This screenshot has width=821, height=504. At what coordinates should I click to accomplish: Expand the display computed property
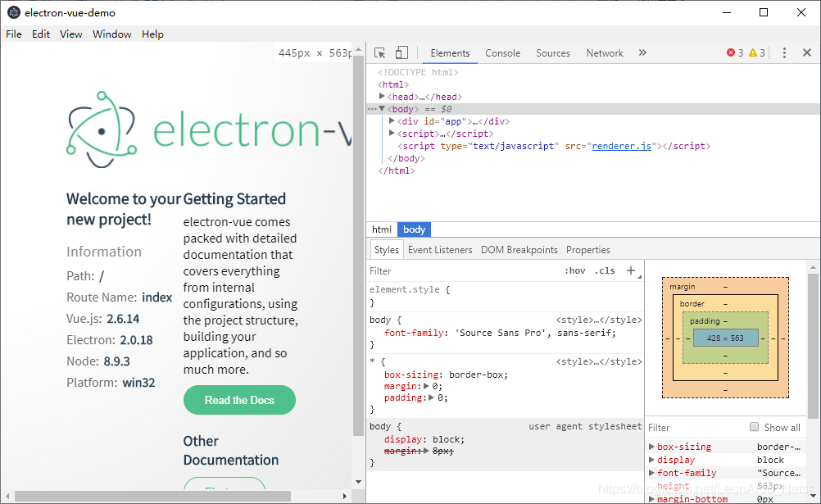[652, 460]
